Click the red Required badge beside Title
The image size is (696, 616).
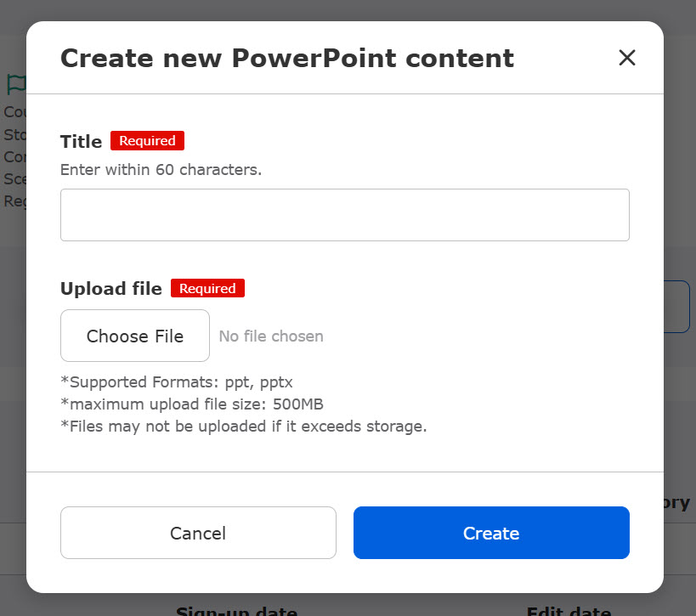[147, 141]
